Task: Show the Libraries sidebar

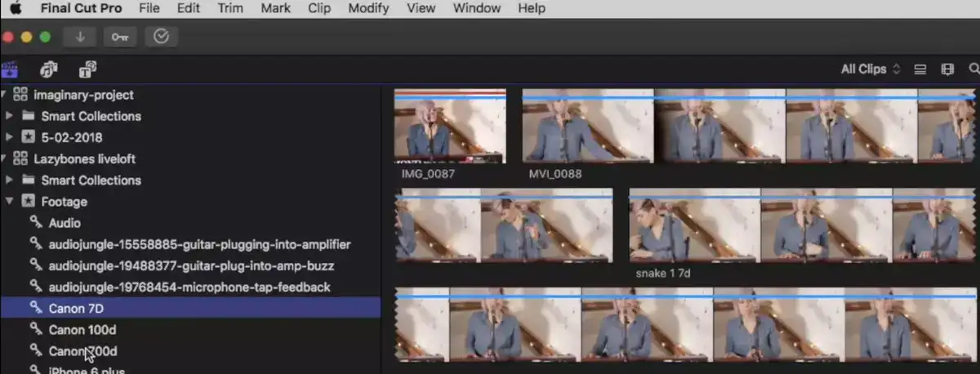Action: [10, 69]
